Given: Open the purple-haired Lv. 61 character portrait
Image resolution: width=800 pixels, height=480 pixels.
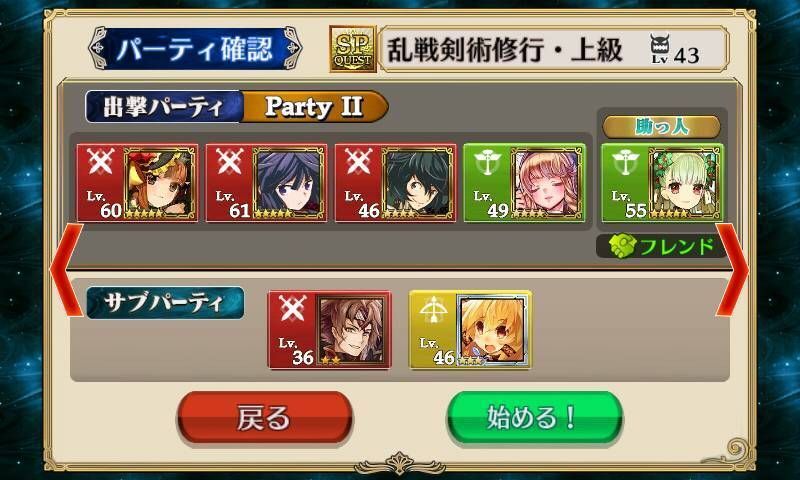Looking at the screenshot, I should [289, 183].
